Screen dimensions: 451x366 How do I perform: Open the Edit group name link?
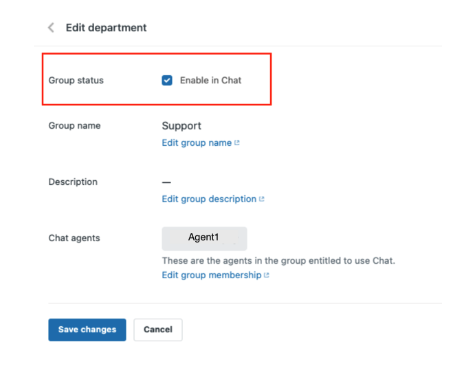point(197,143)
